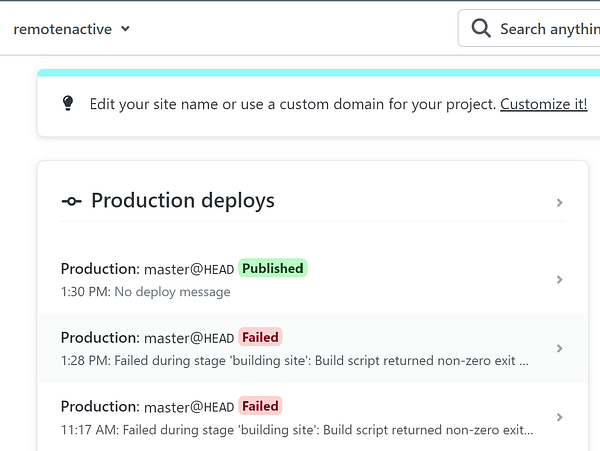Click master@HEAD on the Published deploy
Image resolution: width=600 pixels, height=451 pixels.
[x=189, y=269]
